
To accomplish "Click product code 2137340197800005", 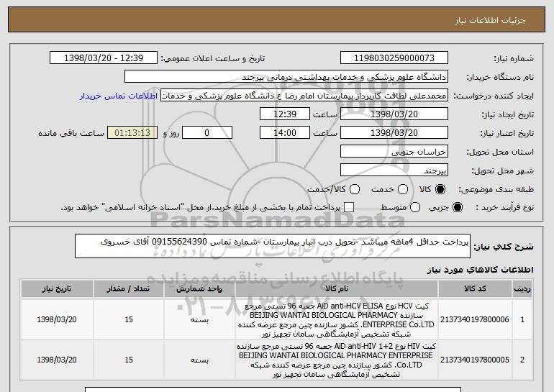I will coord(475,360).
